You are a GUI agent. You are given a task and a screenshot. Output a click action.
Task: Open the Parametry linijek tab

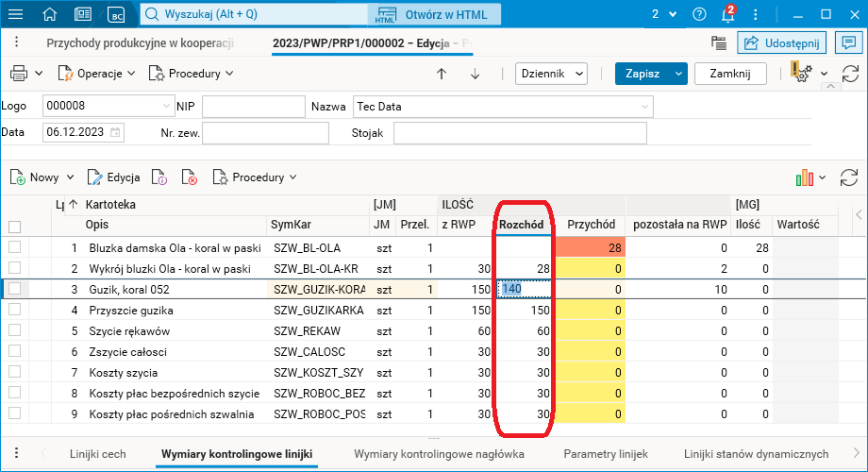coord(606,454)
